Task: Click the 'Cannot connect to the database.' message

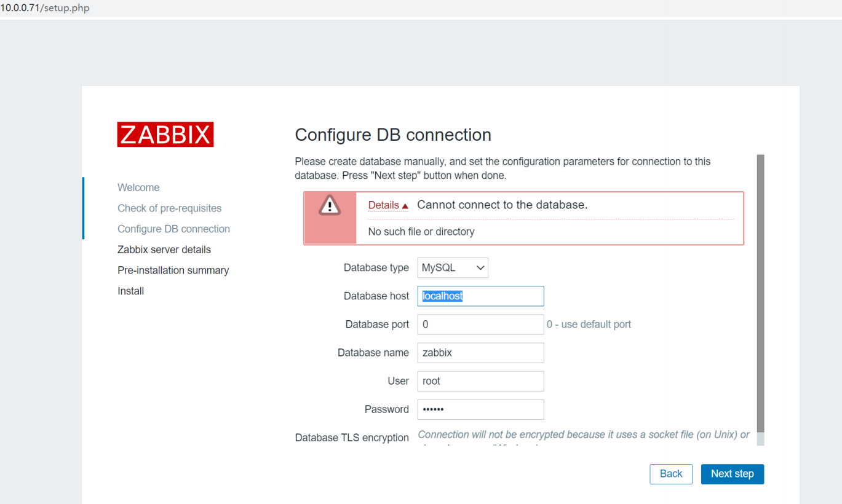Action: pos(502,205)
